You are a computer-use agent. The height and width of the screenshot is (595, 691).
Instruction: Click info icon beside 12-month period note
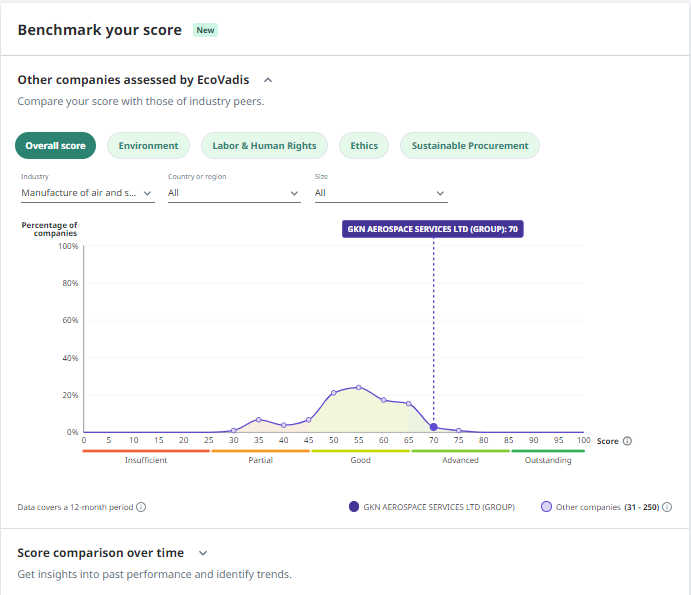pos(141,507)
